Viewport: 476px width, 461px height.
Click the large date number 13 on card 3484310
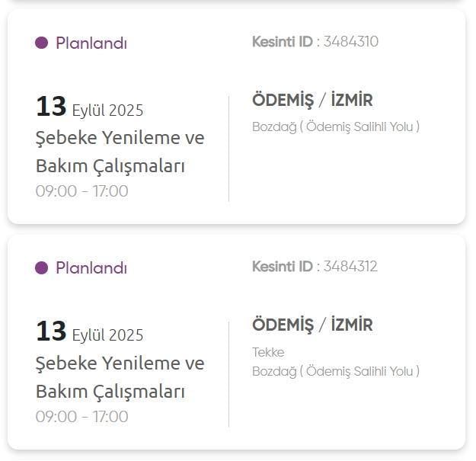pyautogui.click(x=51, y=107)
